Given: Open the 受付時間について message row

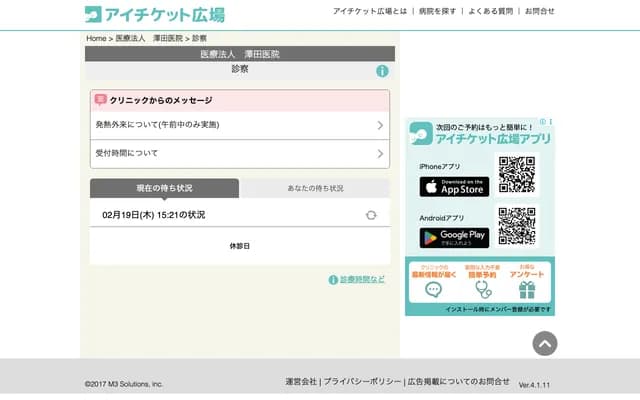Looking at the screenshot, I should 240,154.
